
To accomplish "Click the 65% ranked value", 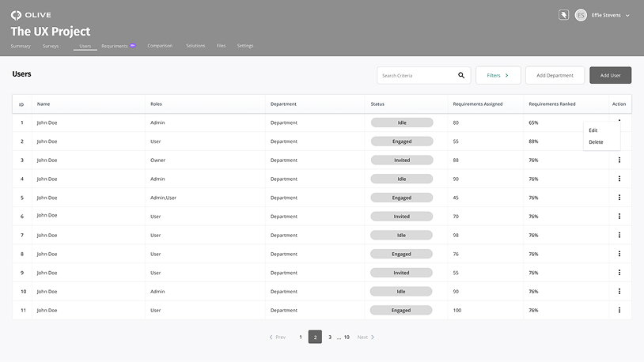I will tap(533, 123).
